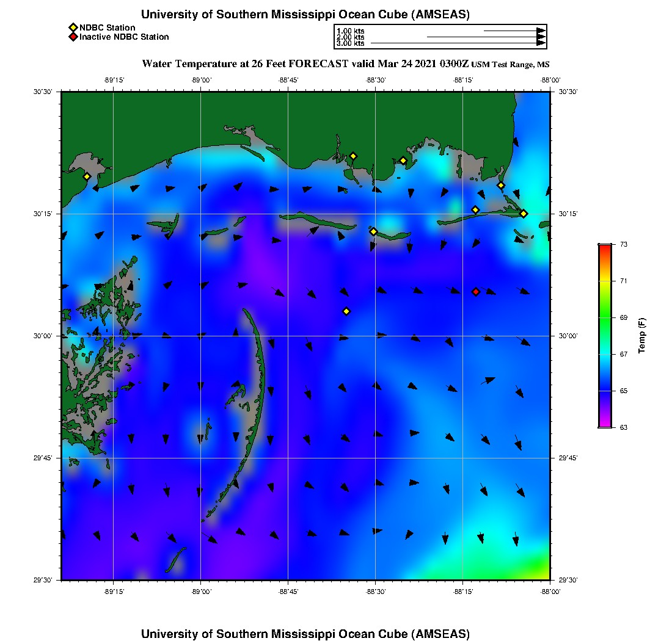Click the top 'University of Southern Mississippi Ocean Cube' title
Image resolution: width=672 pixels, height=641 pixels.
pyautogui.click(x=305, y=15)
